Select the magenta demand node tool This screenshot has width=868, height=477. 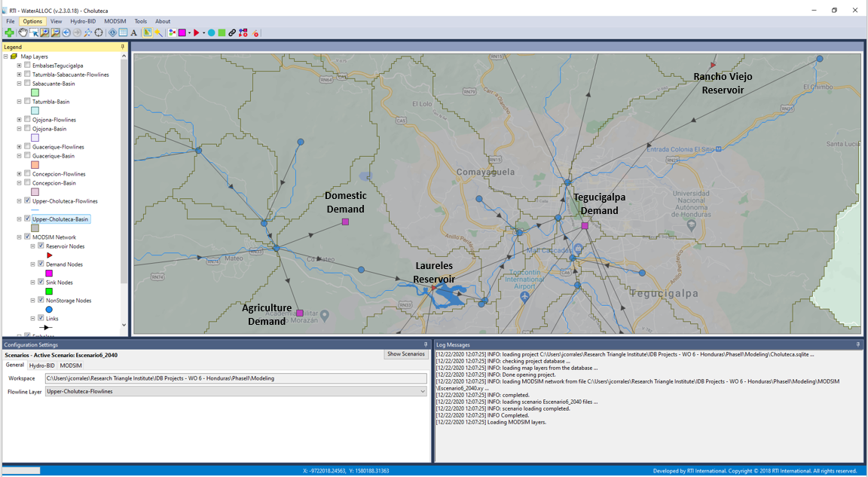click(x=182, y=32)
